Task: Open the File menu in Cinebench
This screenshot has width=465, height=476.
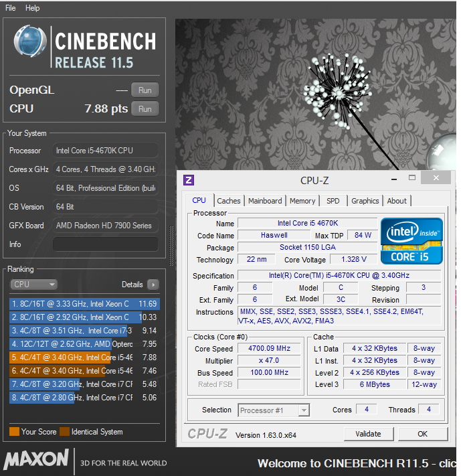Action: [10, 8]
